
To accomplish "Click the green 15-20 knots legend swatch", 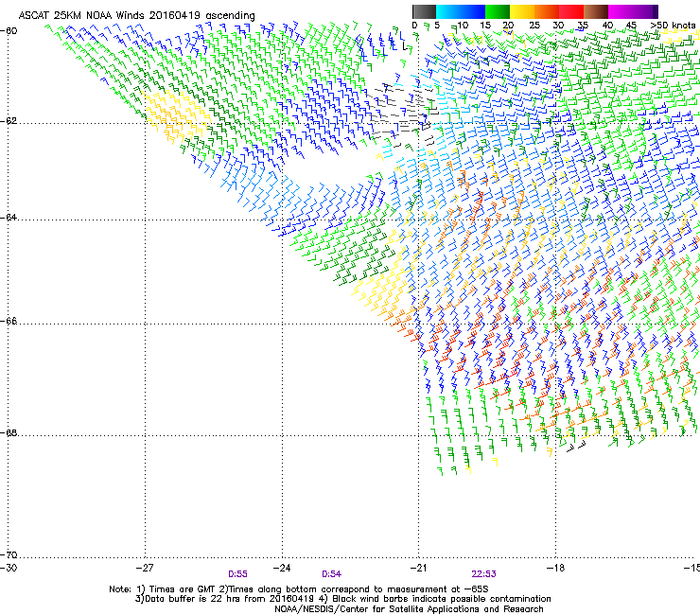I will (x=498, y=11).
